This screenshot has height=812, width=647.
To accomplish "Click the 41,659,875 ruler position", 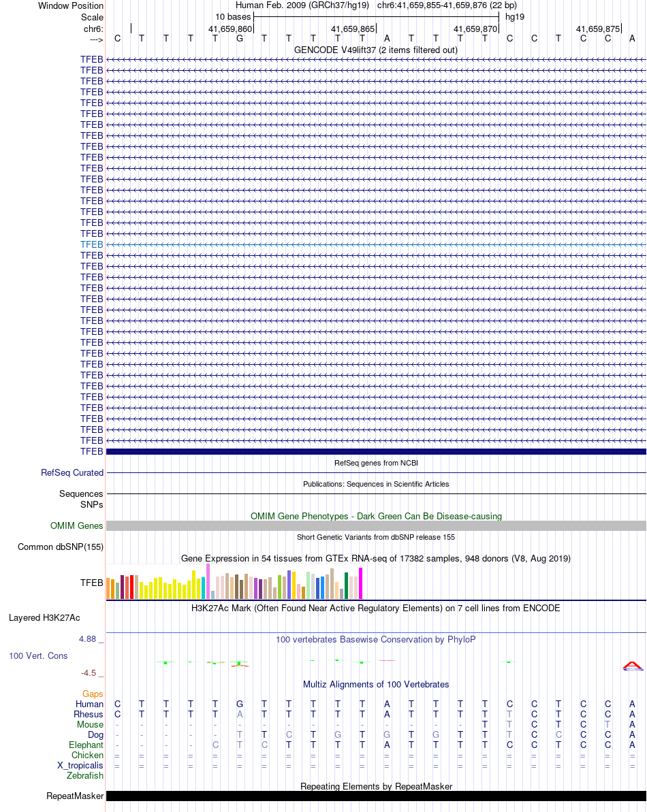I will click(x=598, y=29).
